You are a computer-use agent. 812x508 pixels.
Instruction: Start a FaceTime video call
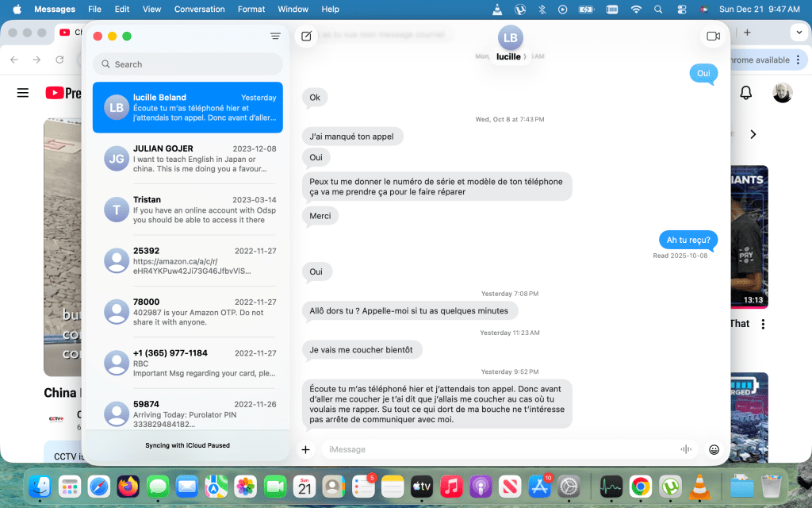pyautogui.click(x=712, y=36)
